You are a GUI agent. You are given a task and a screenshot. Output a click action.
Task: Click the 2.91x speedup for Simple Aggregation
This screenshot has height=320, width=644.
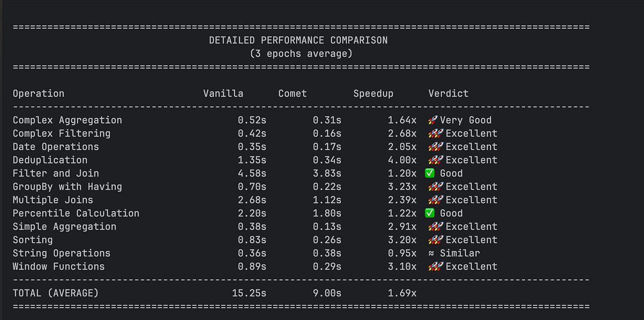(402, 227)
